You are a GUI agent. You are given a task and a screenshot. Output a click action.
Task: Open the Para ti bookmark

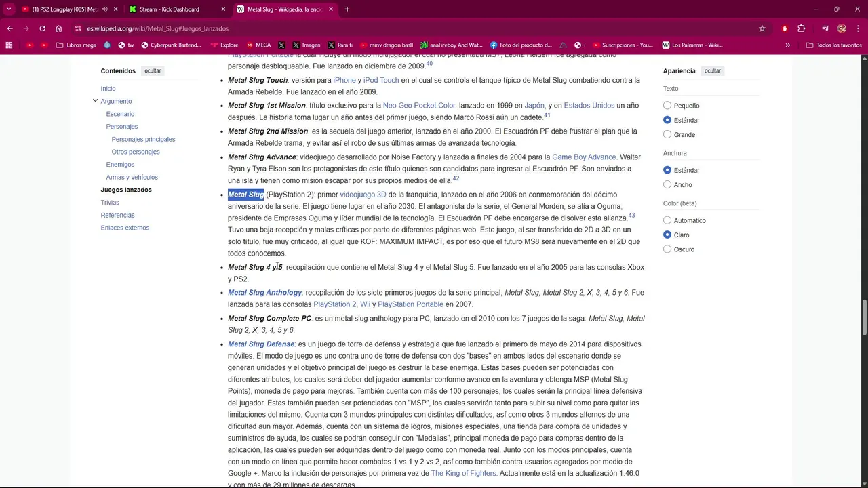pyautogui.click(x=340, y=45)
